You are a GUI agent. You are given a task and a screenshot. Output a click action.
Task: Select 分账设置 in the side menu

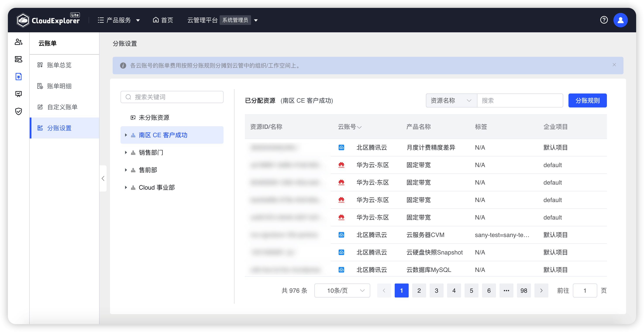(64, 128)
